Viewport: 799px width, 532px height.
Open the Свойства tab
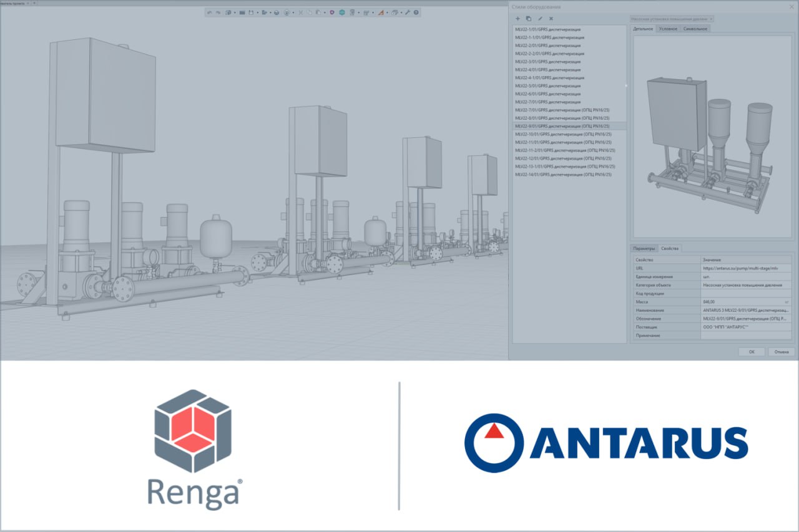click(x=670, y=248)
